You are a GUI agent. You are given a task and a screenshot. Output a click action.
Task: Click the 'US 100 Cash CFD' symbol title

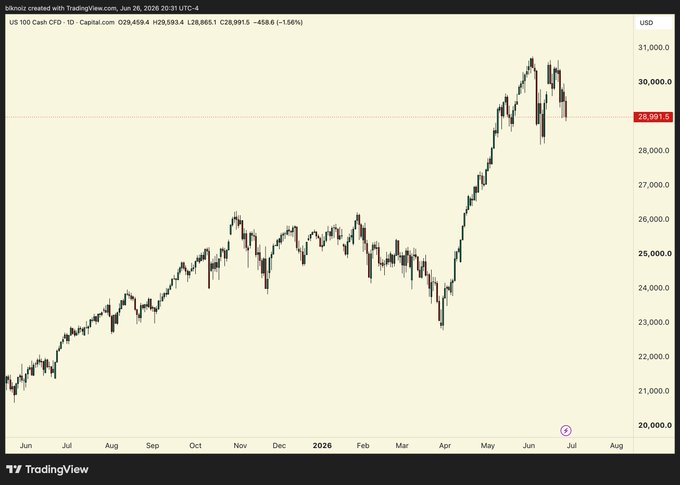pyautogui.click(x=36, y=22)
